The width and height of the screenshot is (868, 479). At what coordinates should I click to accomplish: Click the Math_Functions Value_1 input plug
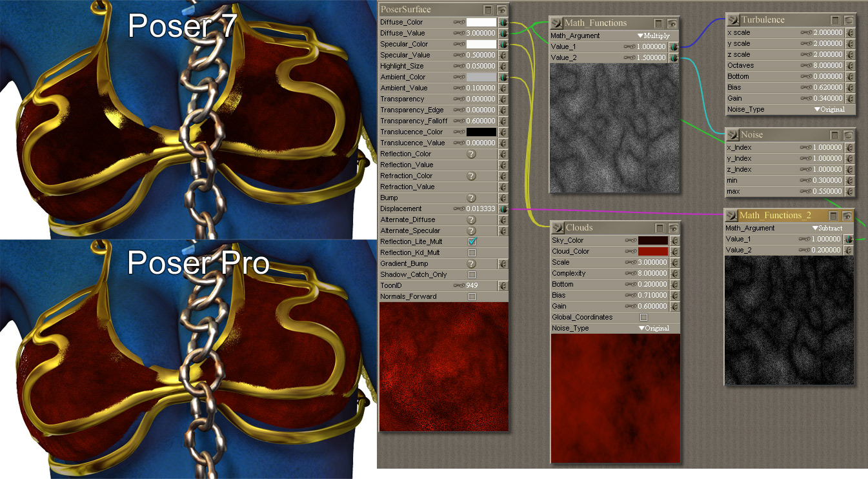pos(673,47)
